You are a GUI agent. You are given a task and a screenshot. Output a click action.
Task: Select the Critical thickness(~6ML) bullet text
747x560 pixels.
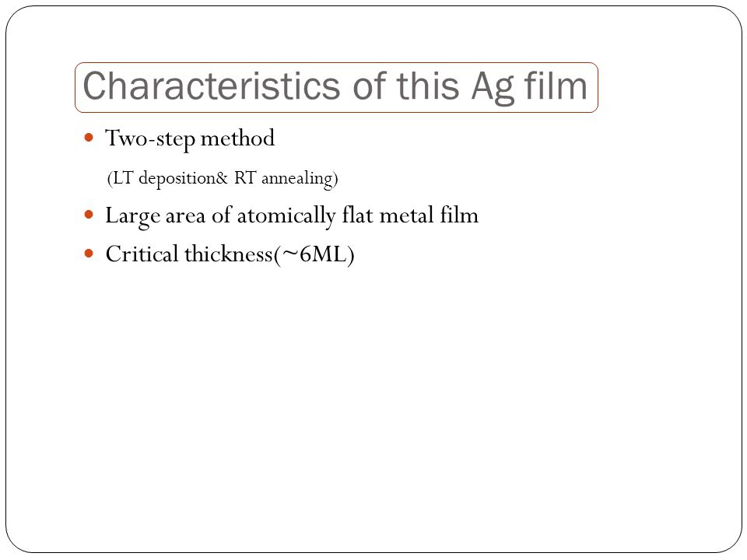click(x=230, y=254)
